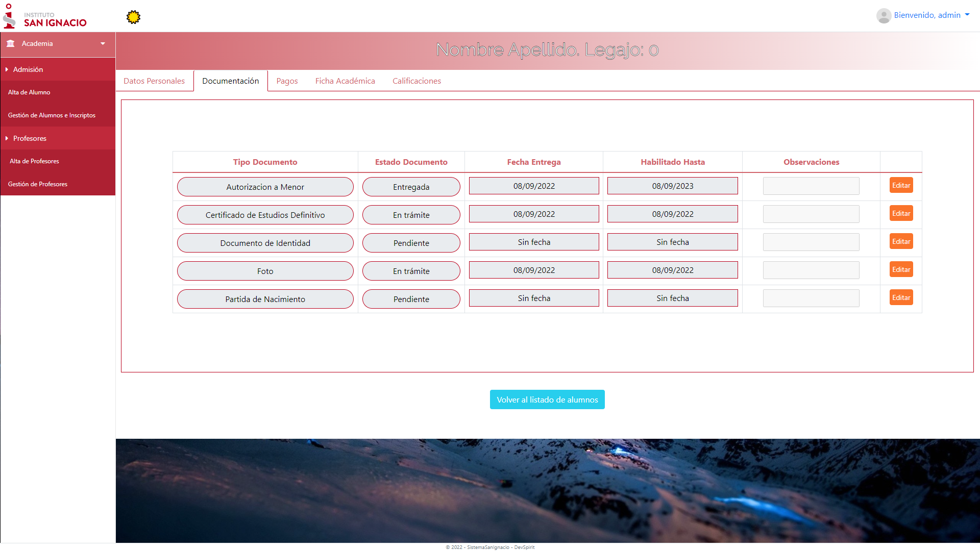Click the Observaciones field for Autorizacion a Menor

click(x=811, y=186)
